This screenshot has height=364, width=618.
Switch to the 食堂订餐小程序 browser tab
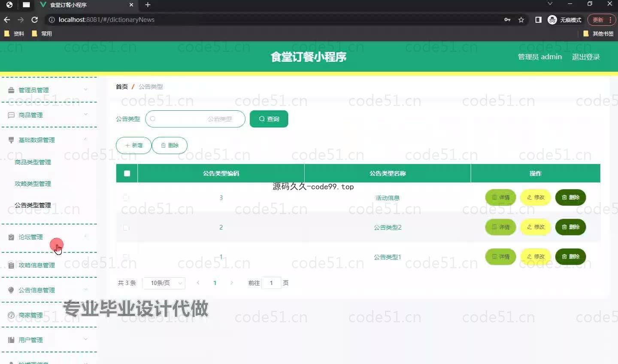tap(86, 5)
